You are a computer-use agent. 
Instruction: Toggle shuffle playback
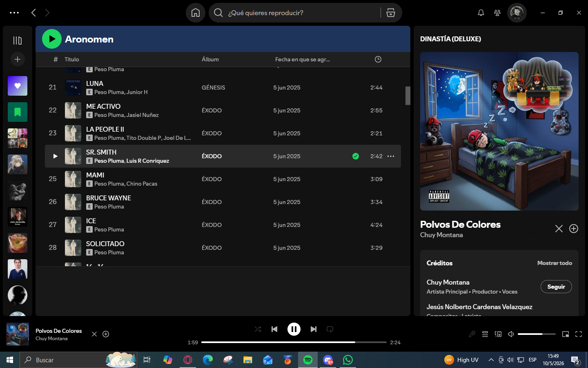(258, 329)
